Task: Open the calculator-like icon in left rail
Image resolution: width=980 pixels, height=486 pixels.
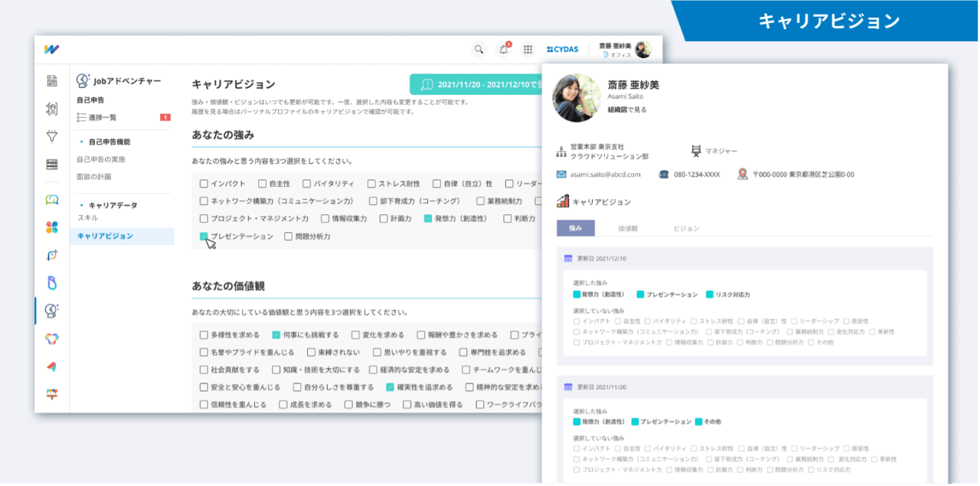Action: (x=52, y=80)
